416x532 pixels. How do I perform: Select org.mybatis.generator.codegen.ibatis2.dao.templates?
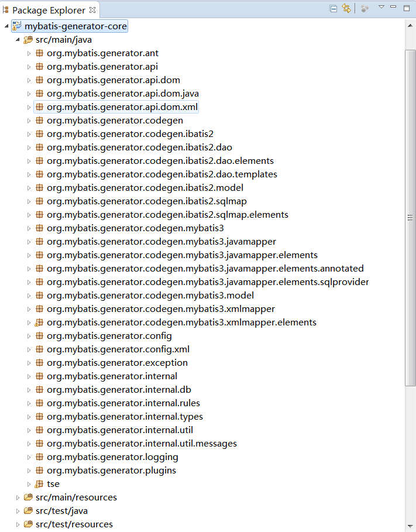pos(162,174)
